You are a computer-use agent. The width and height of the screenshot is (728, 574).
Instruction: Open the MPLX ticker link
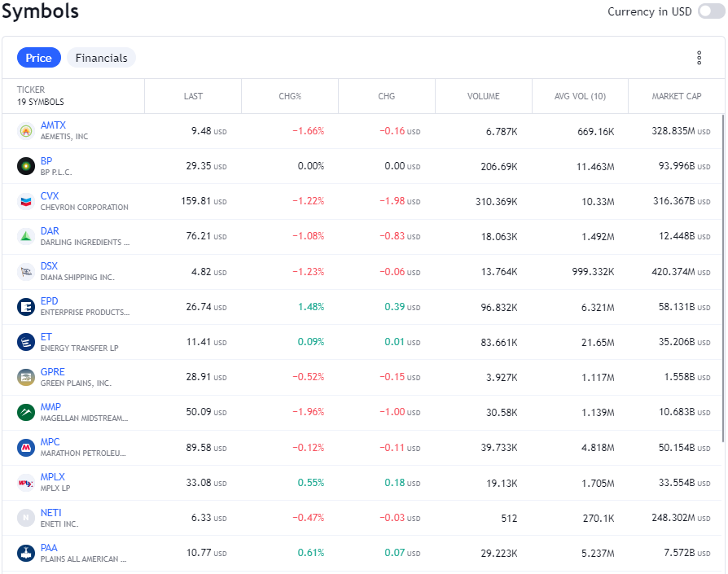click(52, 477)
